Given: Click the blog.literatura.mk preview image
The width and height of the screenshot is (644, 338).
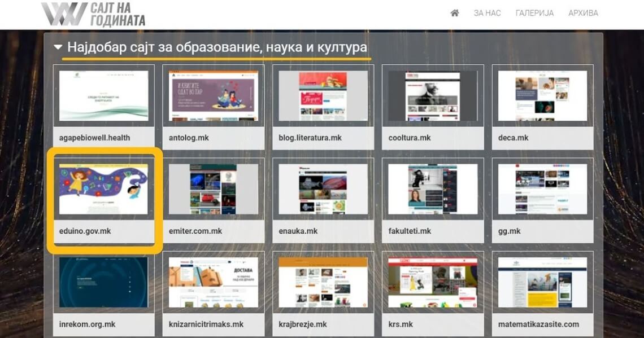Looking at the screenshot, I should (323, 95).
